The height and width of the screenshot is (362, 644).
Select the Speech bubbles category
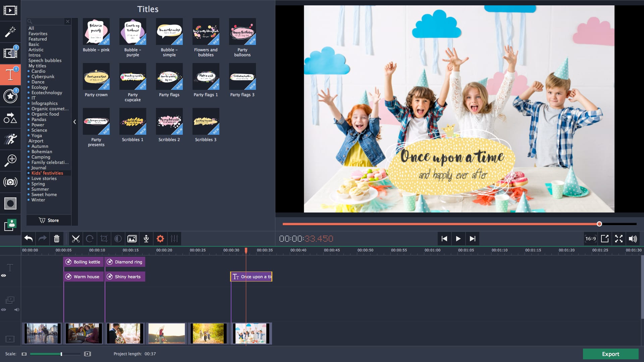(45, 60)
